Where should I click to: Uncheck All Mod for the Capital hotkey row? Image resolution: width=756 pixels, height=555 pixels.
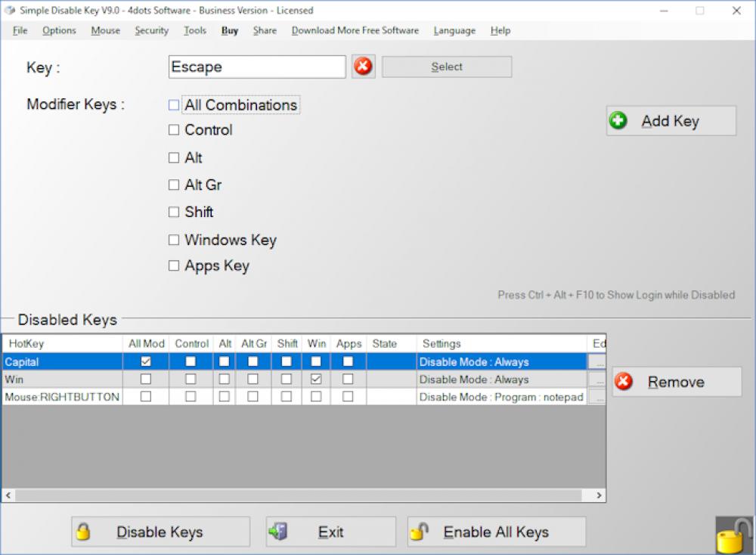(146, 361)
